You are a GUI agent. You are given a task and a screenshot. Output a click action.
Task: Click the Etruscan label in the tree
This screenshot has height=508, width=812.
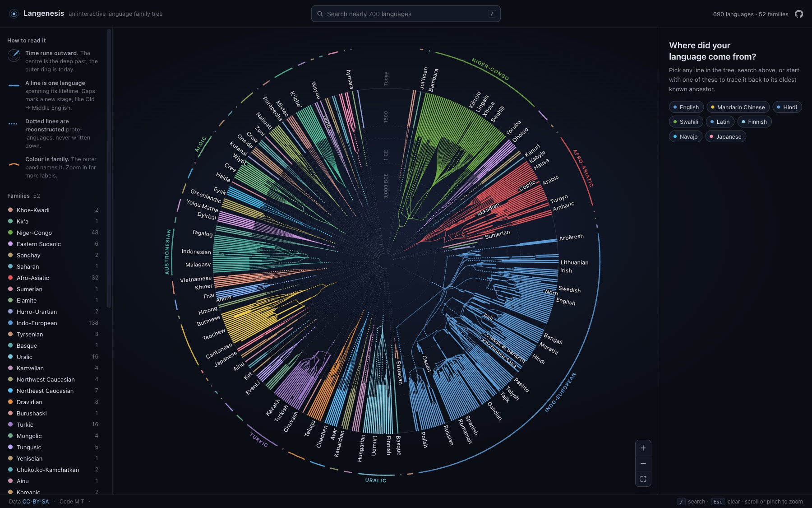click(399, 373)
